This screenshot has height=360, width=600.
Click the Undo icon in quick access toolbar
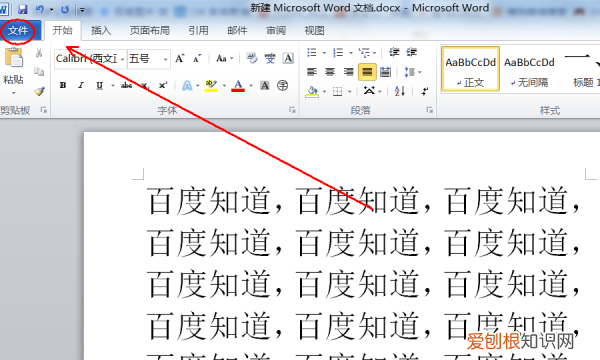pos(40,9)
